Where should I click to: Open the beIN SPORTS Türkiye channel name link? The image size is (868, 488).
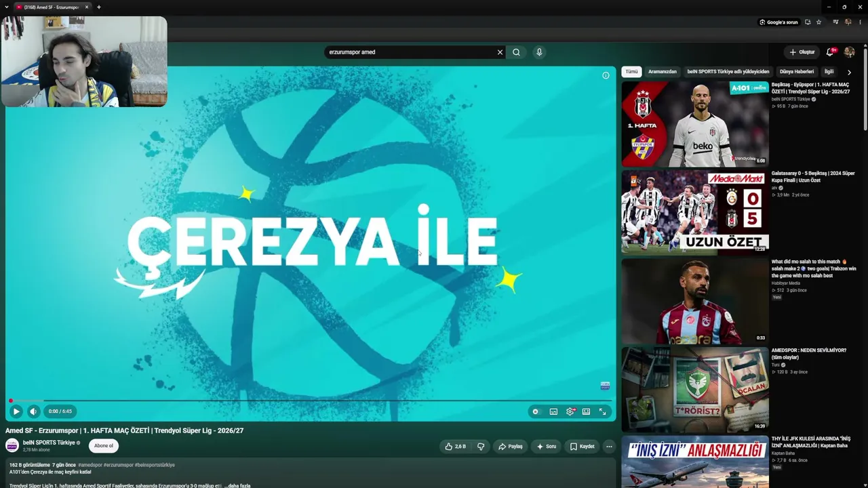coord(49,443)
